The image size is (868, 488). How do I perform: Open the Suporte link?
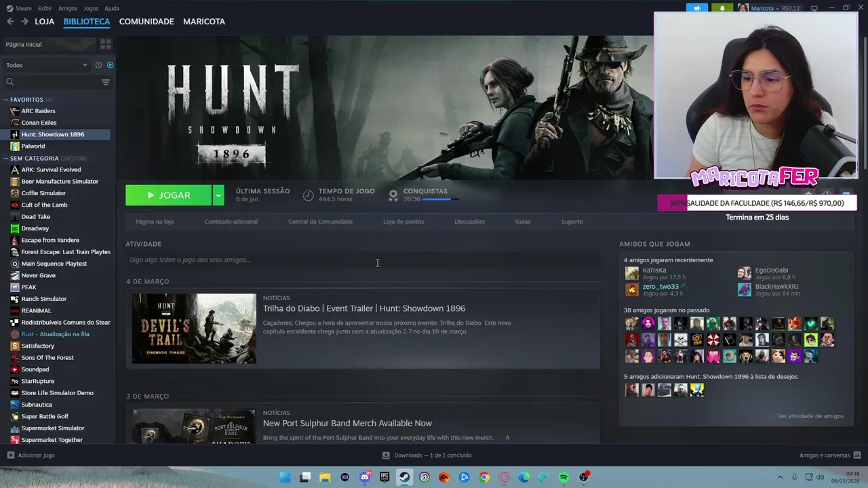click(572, 222)
